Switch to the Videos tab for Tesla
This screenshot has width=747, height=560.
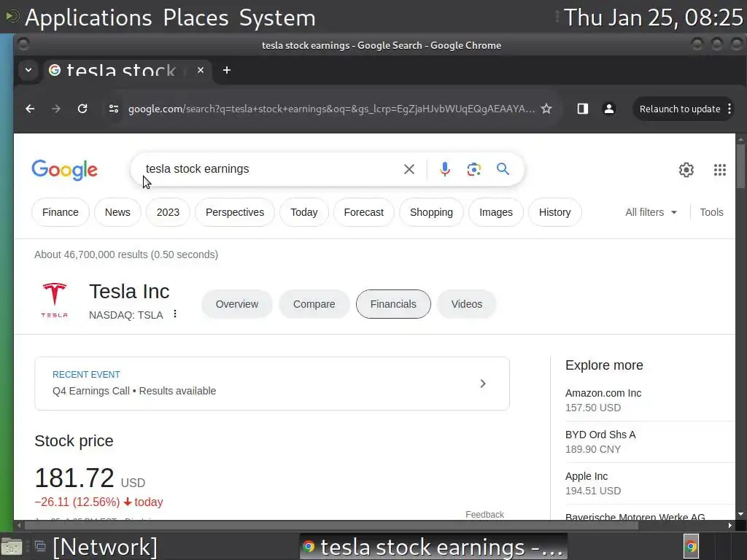467,304
